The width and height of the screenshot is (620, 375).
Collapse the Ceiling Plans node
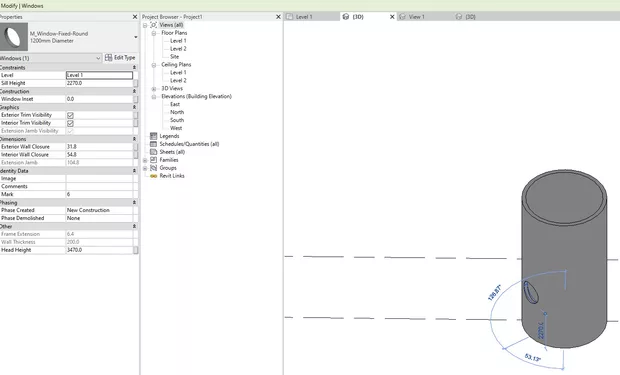pyautogui.click(x=153, y=65)
